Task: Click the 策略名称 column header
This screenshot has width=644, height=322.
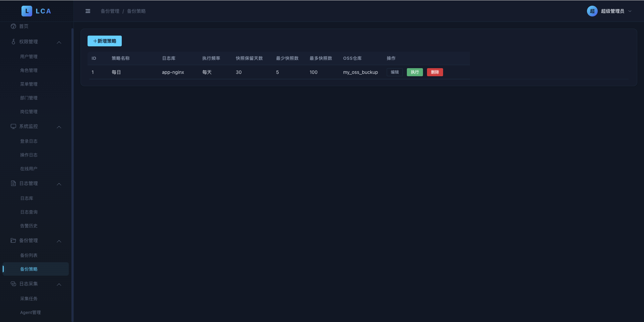Action: [x=121, y=58]
